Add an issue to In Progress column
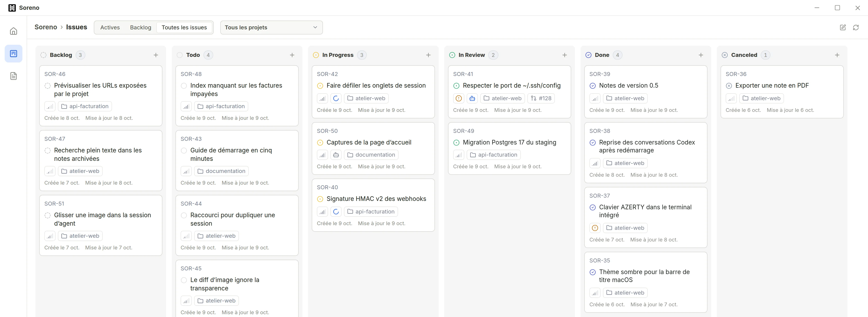The height and width of the screenshot is (317, 868). (428, 55)
